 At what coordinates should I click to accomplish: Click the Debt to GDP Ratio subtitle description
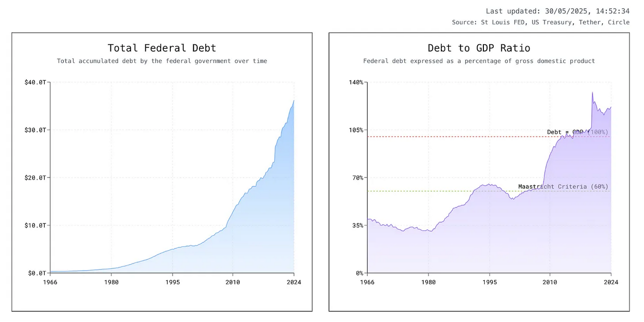[x=479, y=61]
